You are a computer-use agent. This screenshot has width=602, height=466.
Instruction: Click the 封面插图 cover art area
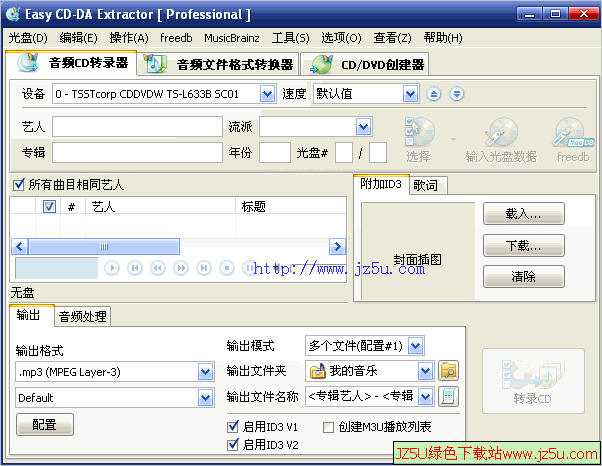(x=418, y=251)
